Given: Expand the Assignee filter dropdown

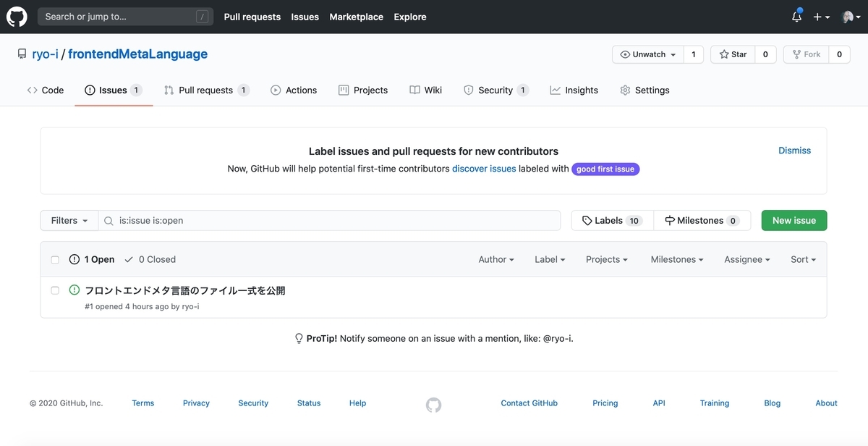Looking at the screenshot, I should (747, 259).
